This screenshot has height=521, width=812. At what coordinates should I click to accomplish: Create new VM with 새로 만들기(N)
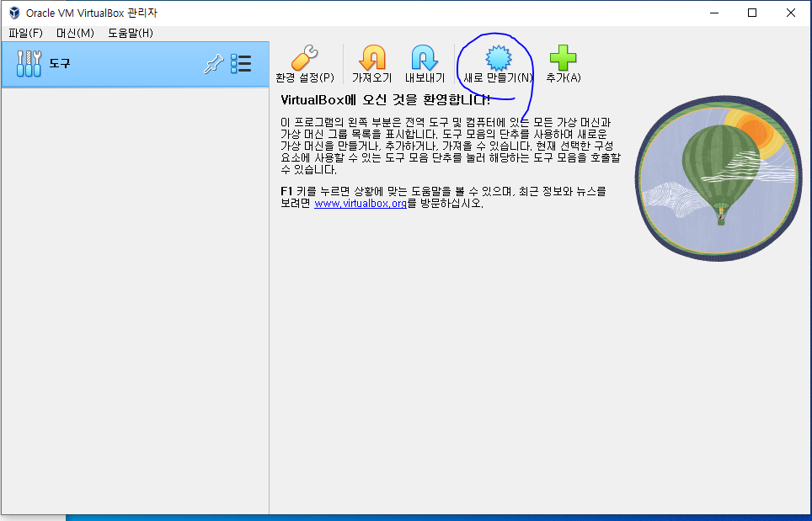(x=498, y=64)
